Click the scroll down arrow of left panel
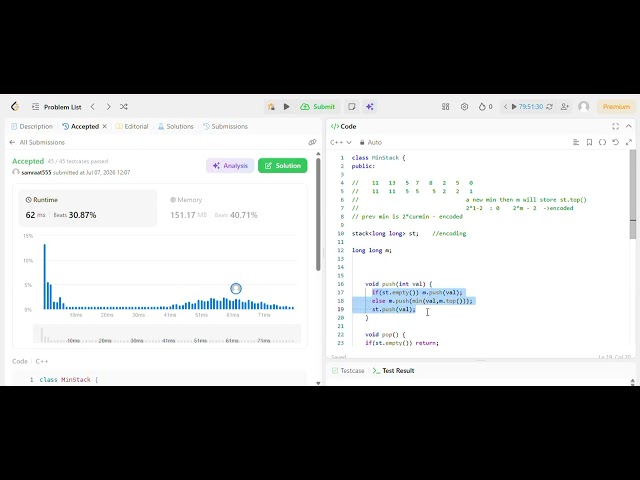This screenshot has width=640, height=480. point(318,383)
